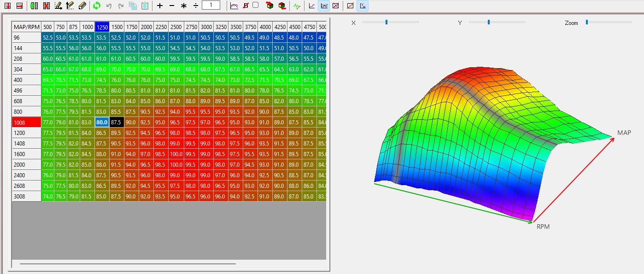The height and width of the screenshot is (274, 644).
Task: Click the 52.5 cell in row 96, column 500
Action: coord(47,38)
